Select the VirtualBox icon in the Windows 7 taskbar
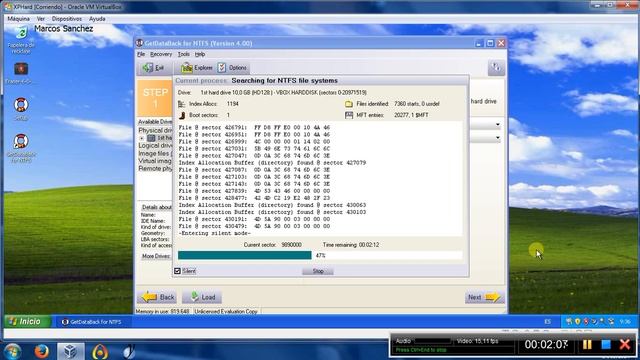640x360 pixels. click(71, 351)
